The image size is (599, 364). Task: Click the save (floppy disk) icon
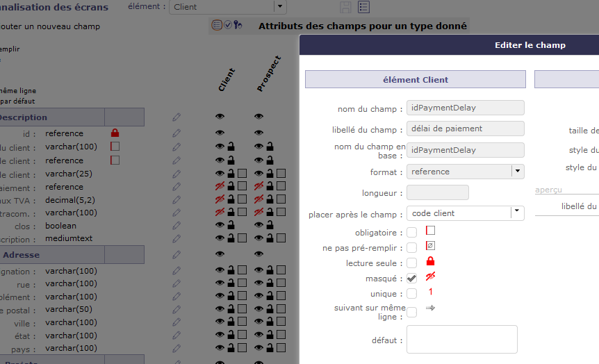click(x=345, y=7)
